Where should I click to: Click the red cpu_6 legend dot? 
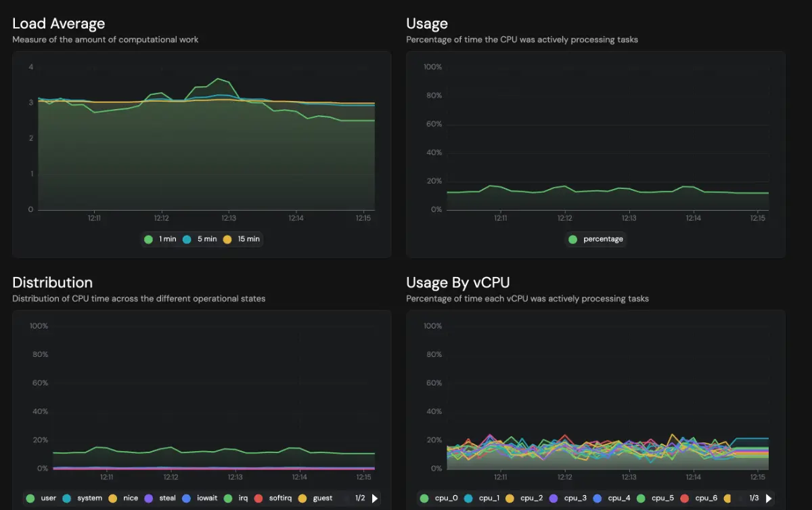pos(685,498)
